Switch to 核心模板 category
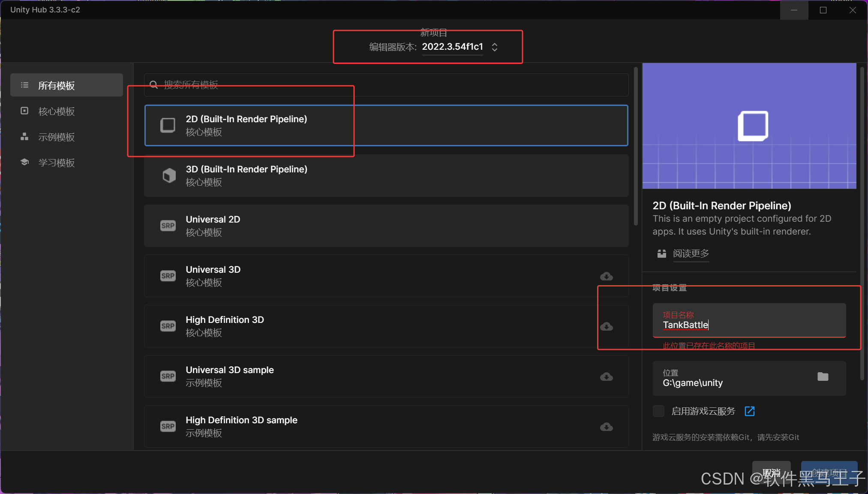 tap(57, 111)
